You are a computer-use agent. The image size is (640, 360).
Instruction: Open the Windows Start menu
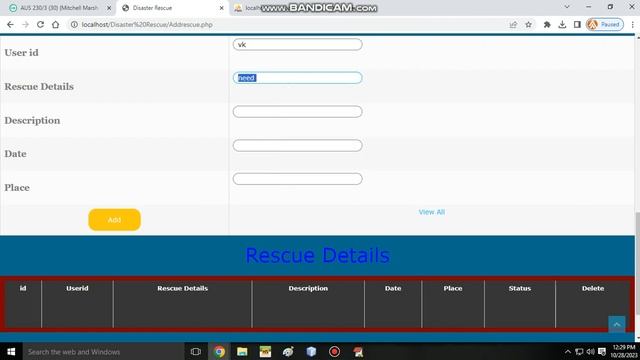coord(11,351)
